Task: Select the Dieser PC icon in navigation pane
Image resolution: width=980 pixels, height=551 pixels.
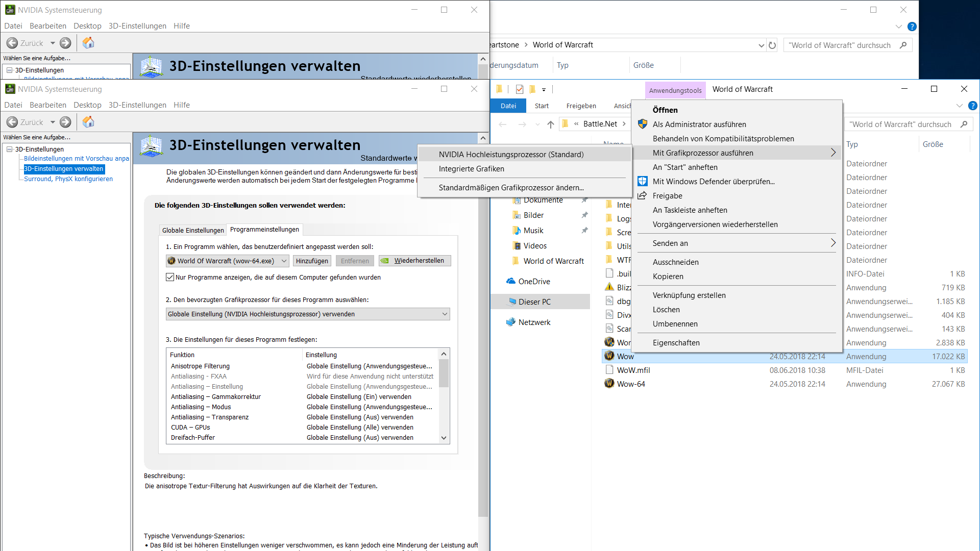Action: tap(512, 302)
